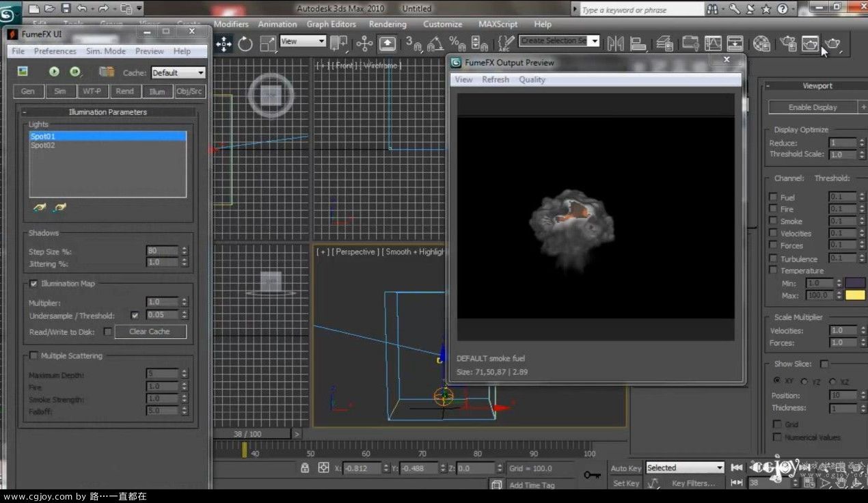Click the Clear Cache button

tap(150, 331)
